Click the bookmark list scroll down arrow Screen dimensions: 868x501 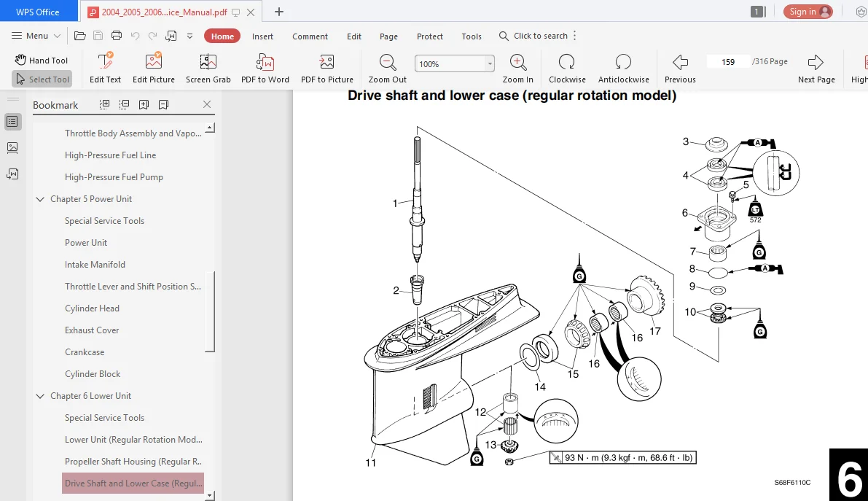click(210, 495)
